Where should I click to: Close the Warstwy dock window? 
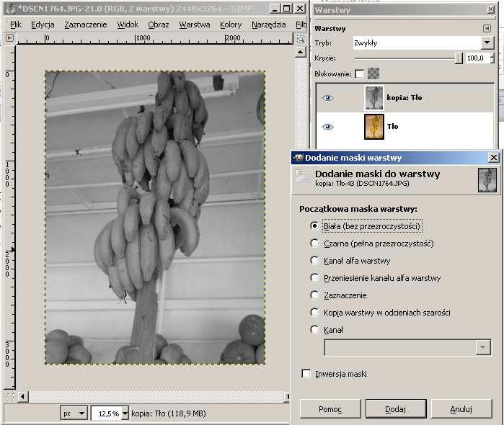tap(491, 9)
